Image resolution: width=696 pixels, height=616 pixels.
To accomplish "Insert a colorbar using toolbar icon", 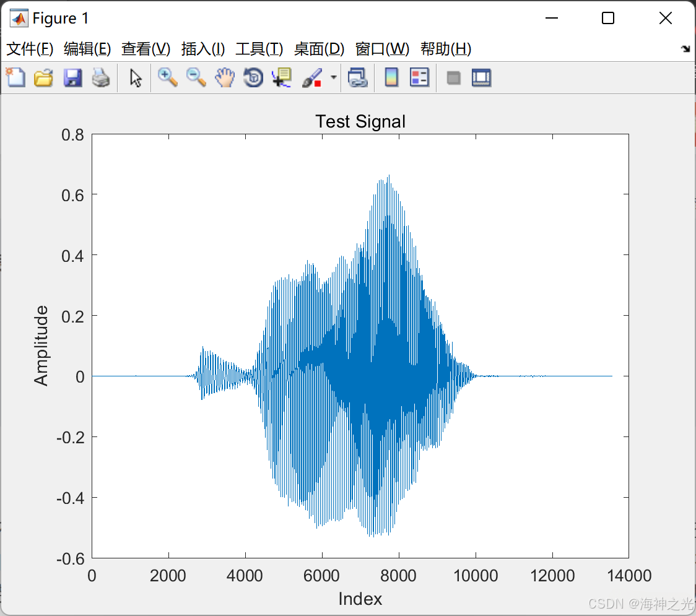I will pos(391,77).
